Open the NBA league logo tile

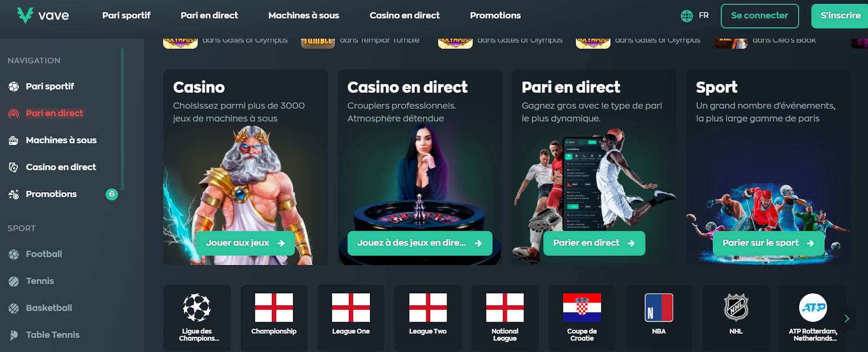point(659,307)
